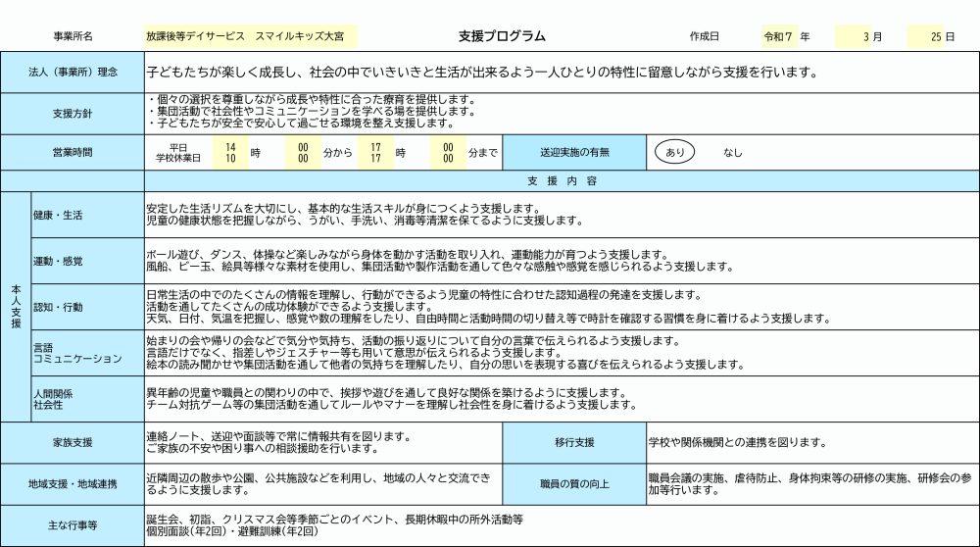Click the line 集団活動で社会性やコミュニケーション
Viewport: 980px width, 547px height.
[312, 112]
